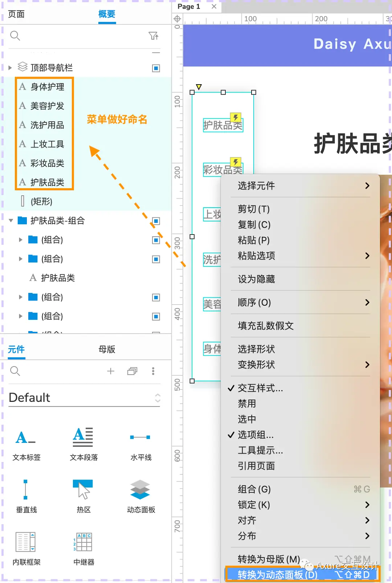
Task: Select the 水平线 horizontal line widget
Action: pyautogui.click(x=141, y=445)
